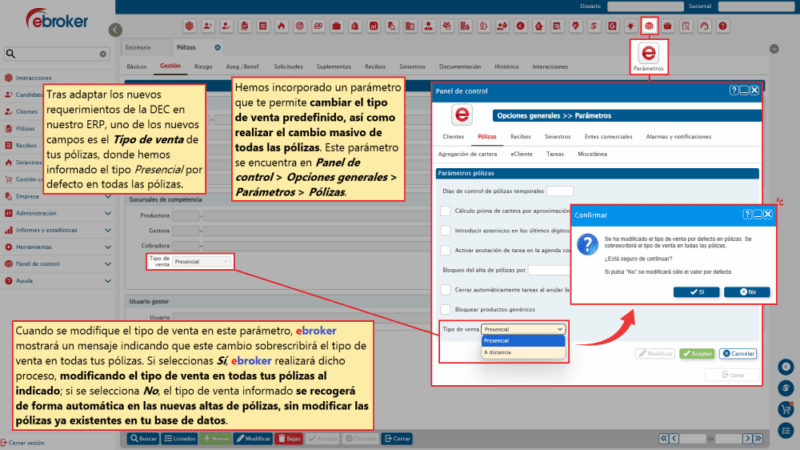Click the round chevron at top right of workspace

coord(774,49)
